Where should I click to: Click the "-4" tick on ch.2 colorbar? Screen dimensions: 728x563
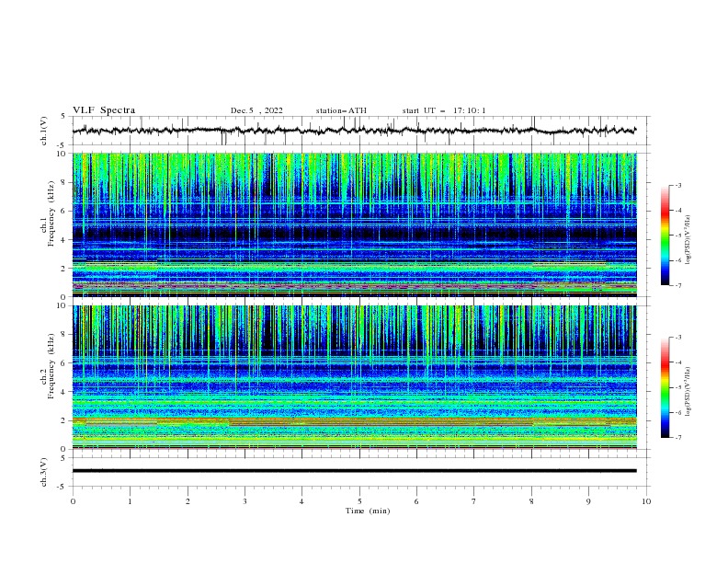tap(677, 362)
